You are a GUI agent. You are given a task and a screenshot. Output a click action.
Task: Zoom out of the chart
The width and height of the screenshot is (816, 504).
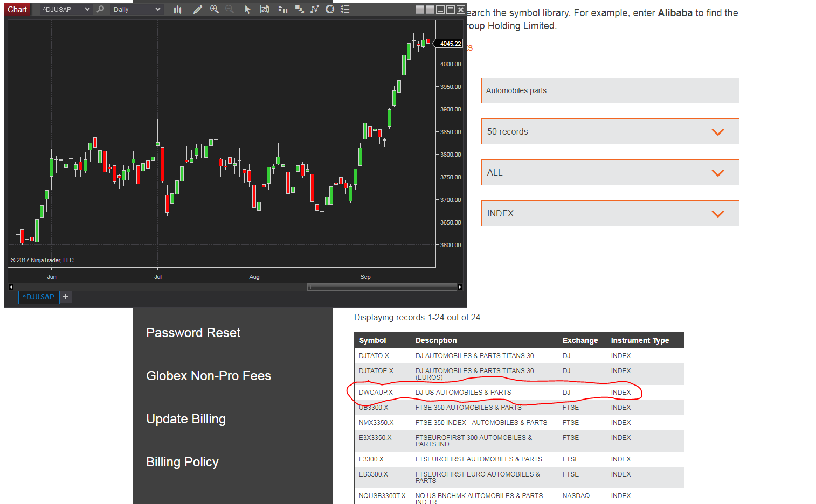pos(230,9)
